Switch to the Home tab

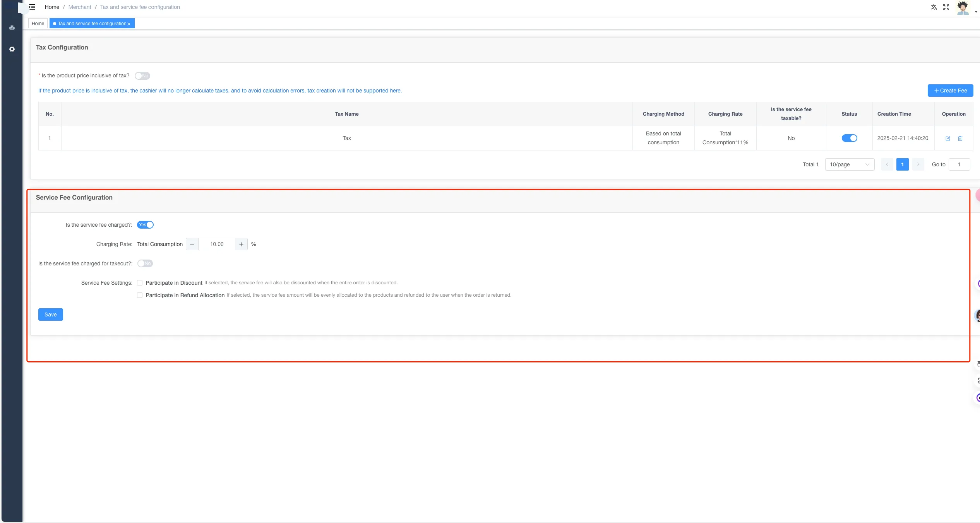point(38,24)
